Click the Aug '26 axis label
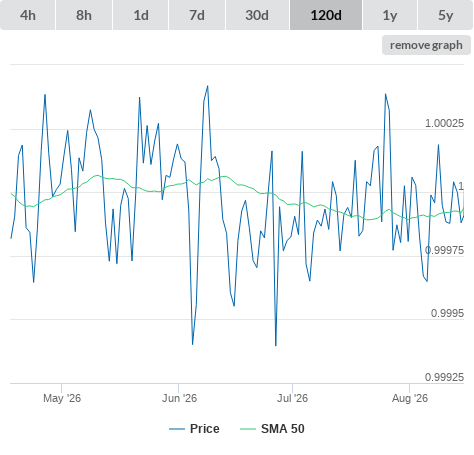 click(410, 398)
